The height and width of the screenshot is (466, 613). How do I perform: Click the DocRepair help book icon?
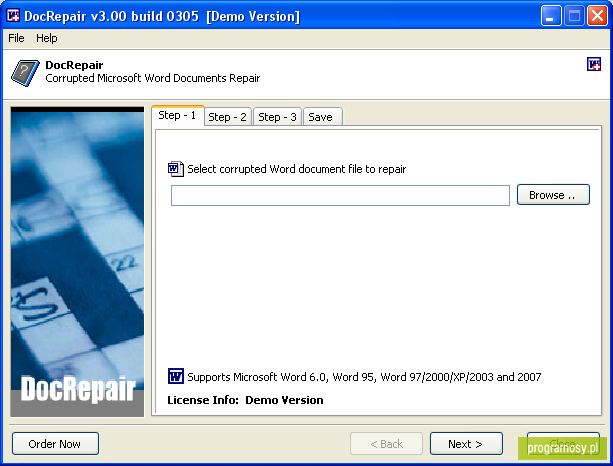(25, 73)
